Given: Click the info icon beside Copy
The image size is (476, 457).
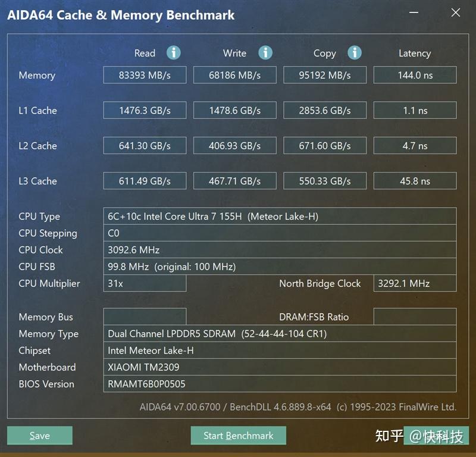Looking at the screenshot, I should (355, 53).
